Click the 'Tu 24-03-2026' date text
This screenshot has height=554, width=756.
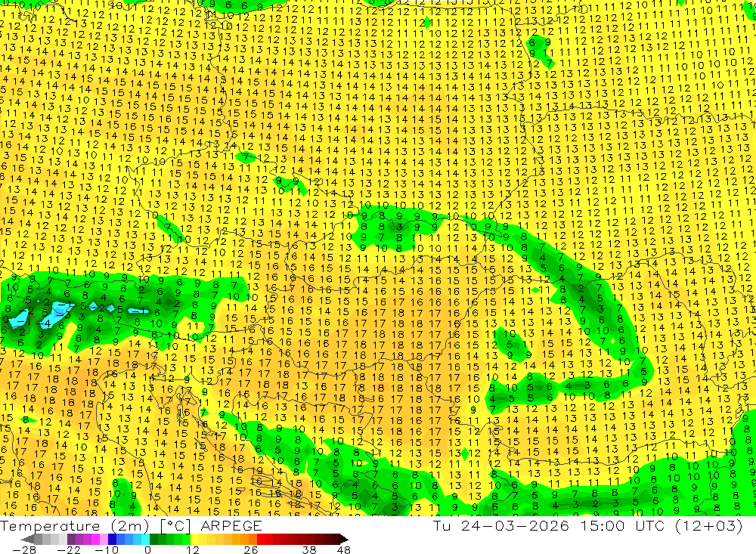pyautogui.click(x=501, y=525)
